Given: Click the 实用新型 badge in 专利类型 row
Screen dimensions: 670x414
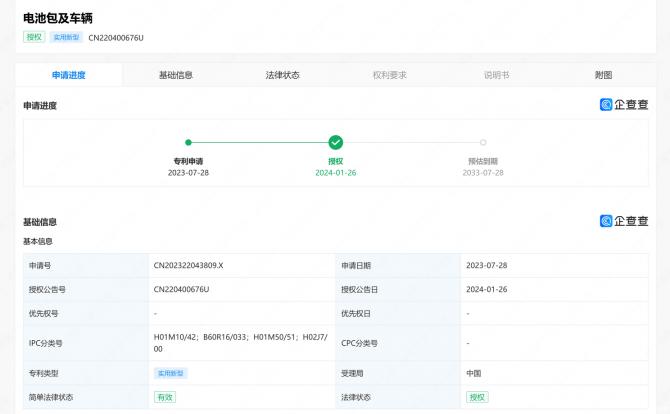Looking at the screenshot, I should point(170,373).
